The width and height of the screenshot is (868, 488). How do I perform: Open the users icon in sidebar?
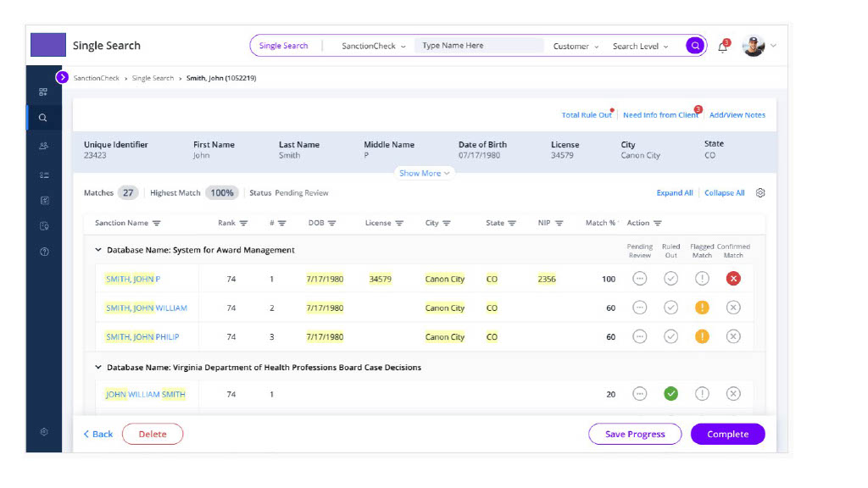[44, 146]
